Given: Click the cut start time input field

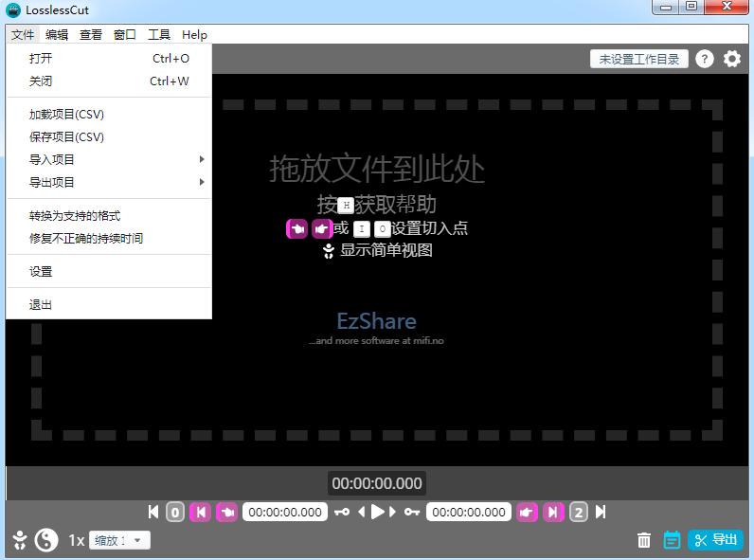Looking at the screenshot, I should 285,512.
